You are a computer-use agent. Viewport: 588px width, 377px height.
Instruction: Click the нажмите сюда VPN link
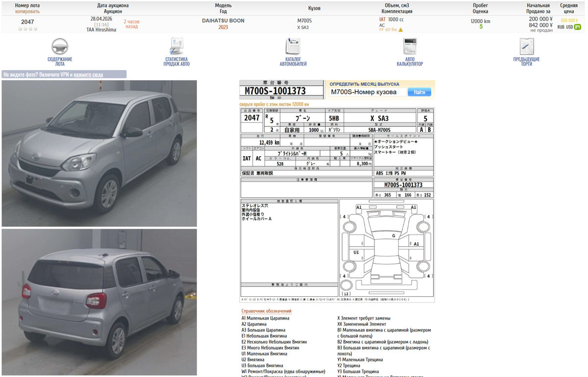point(88,75)
